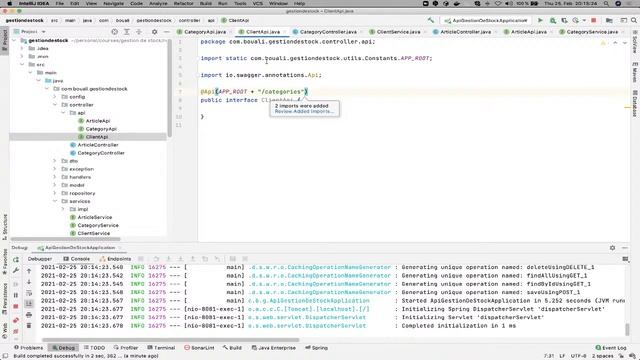Open the Favorites side tool window
Viewport: 640px width, 360px height.
point(5,262)
